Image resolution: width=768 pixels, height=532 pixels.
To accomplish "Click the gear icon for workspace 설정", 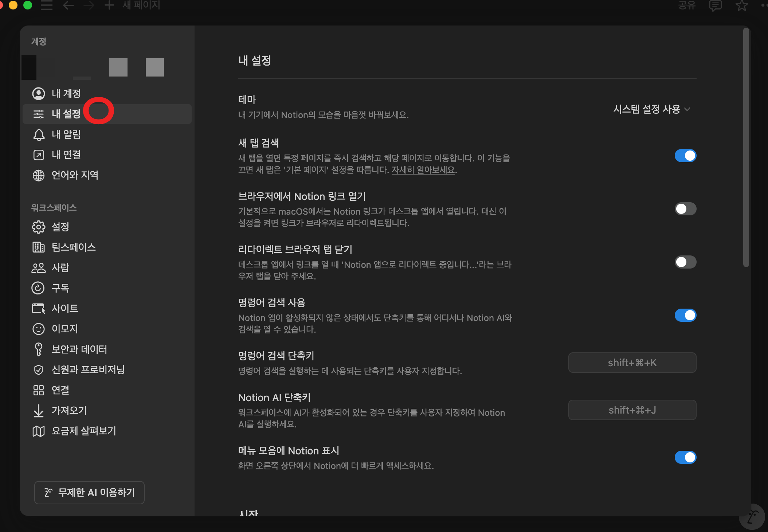I will pos(39,227).
